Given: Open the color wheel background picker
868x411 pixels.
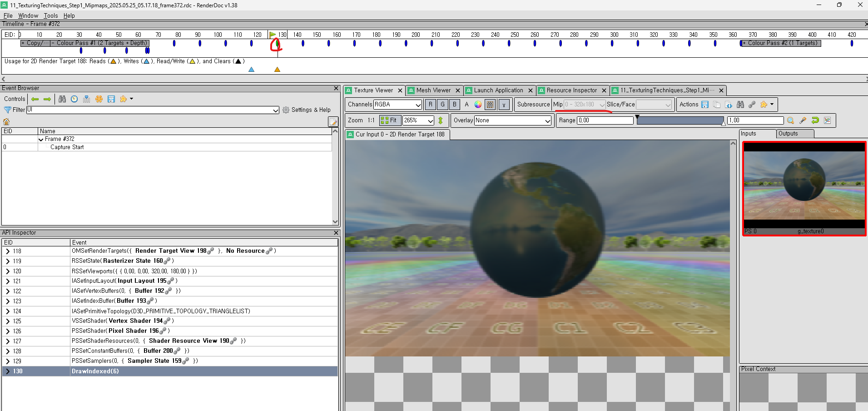Looking at the screenshot, I should 478,105.
